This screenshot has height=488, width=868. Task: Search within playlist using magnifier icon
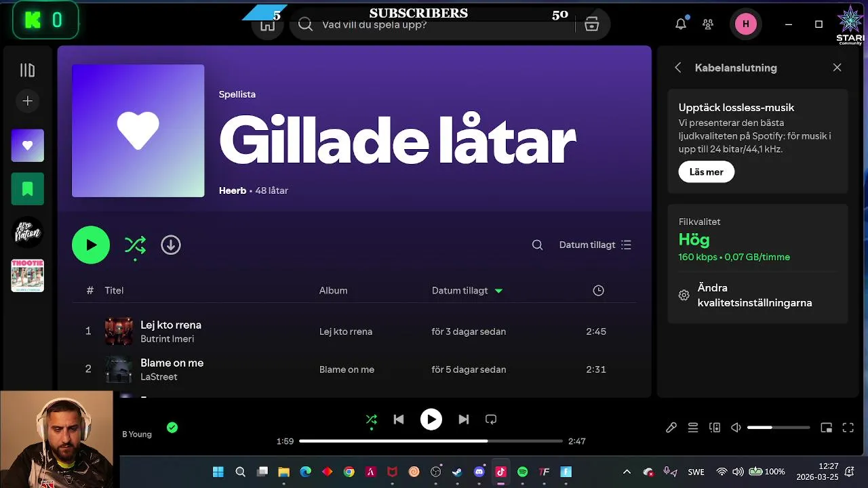[537, 245]
